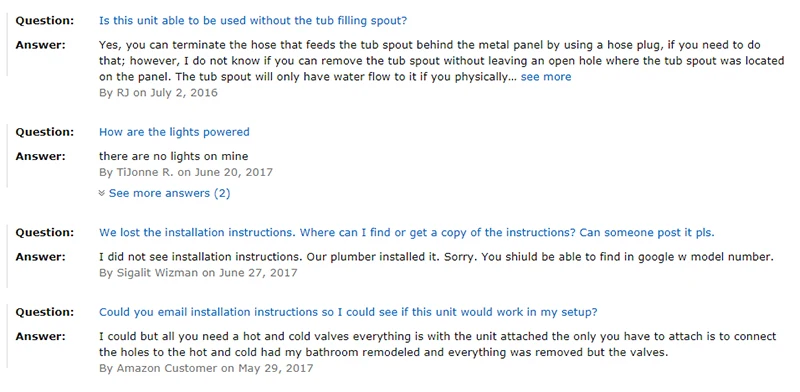Click the July 2, 2016 answer date

click(x=182, y=93)
